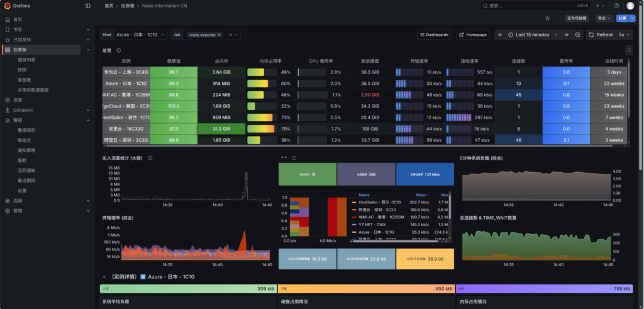Image resolution: width=644 pixels, height=309 pixels.
Task: Open the user profile avatar
Action: click(631, 6)
